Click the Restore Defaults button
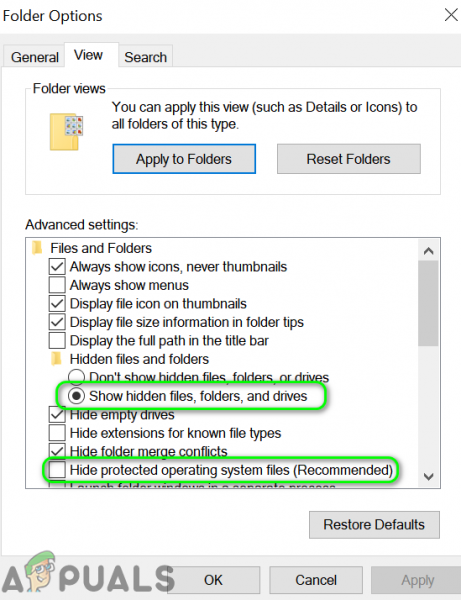 374,524
